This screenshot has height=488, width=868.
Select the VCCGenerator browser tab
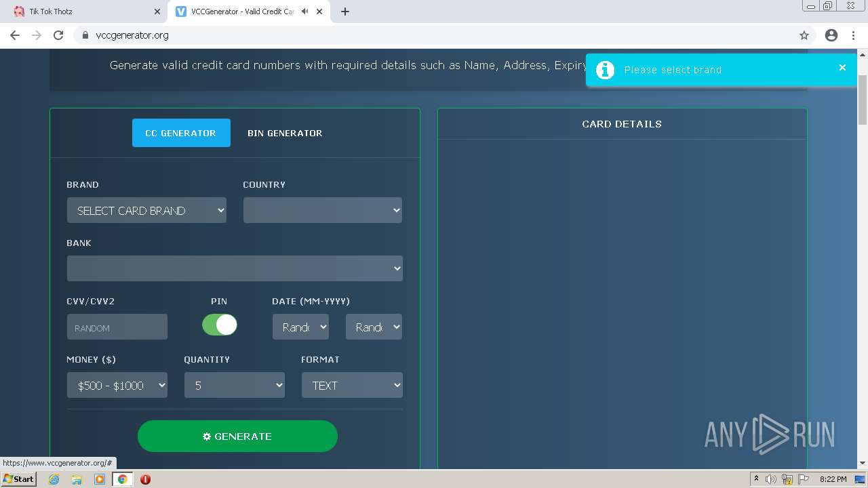coord(248,12)
